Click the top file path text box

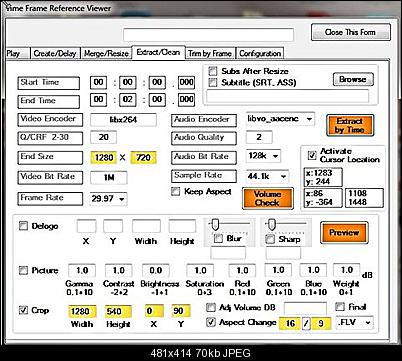[209, 35]
